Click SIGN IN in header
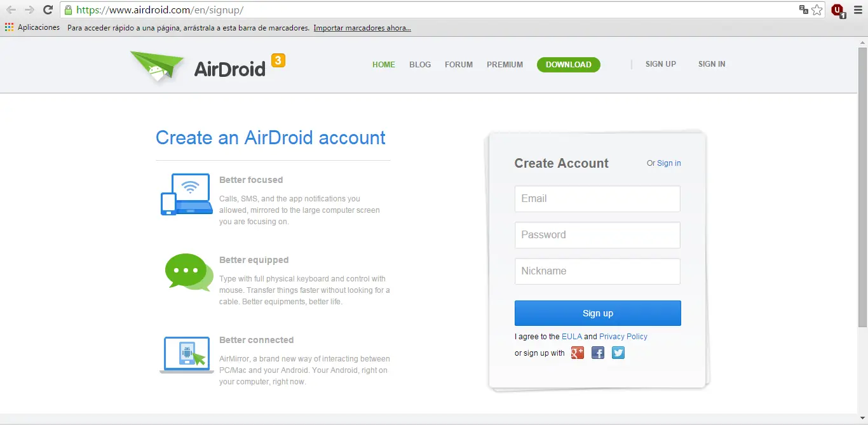 712,64
